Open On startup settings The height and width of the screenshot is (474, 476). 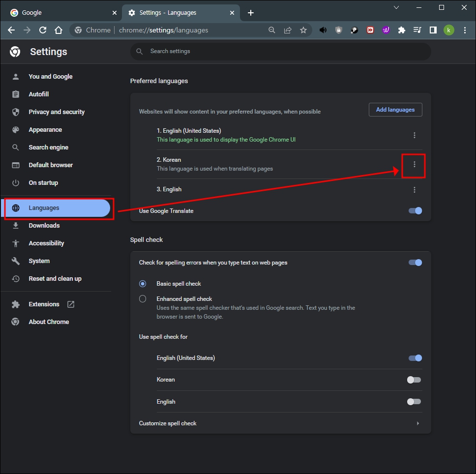click(x=43, y=183)
